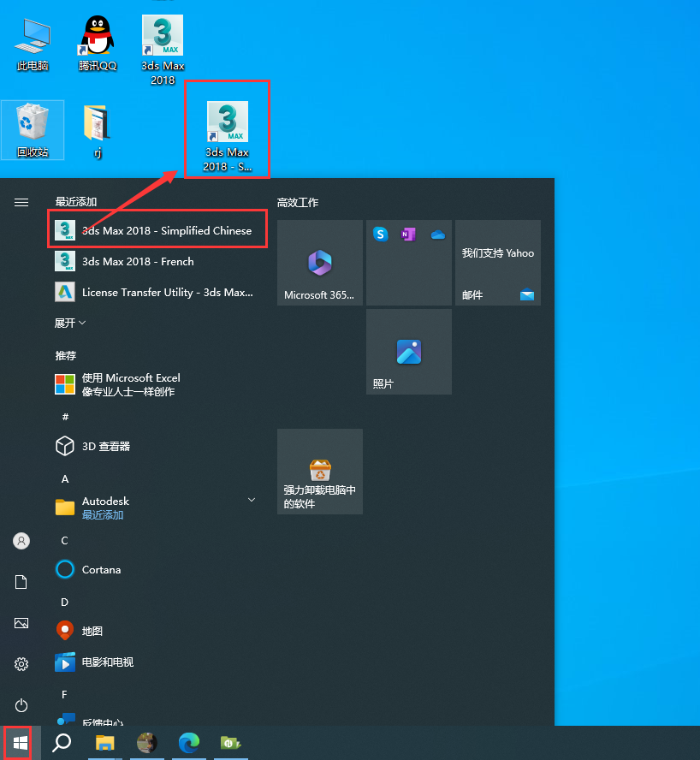Click 最近添加 section heading
Image resolution: width=700 pixels, height=760 pixels.
tap(76, 202)
